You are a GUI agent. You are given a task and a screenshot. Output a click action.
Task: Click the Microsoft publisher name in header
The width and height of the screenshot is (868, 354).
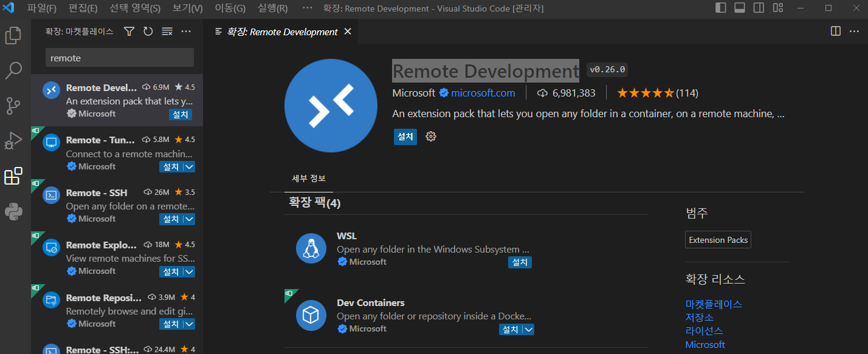pos(414,93)
